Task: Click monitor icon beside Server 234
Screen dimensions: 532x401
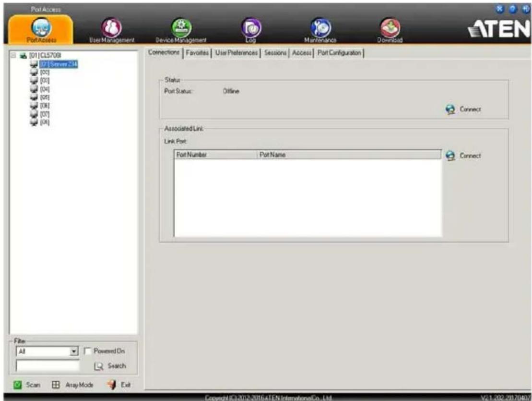Action: click(x=34, y=64)
